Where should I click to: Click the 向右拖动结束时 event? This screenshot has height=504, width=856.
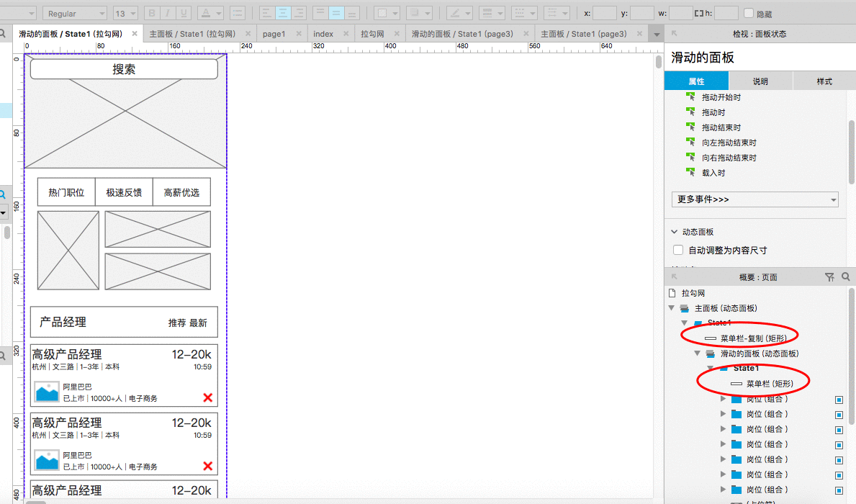[x=729, y=158]
